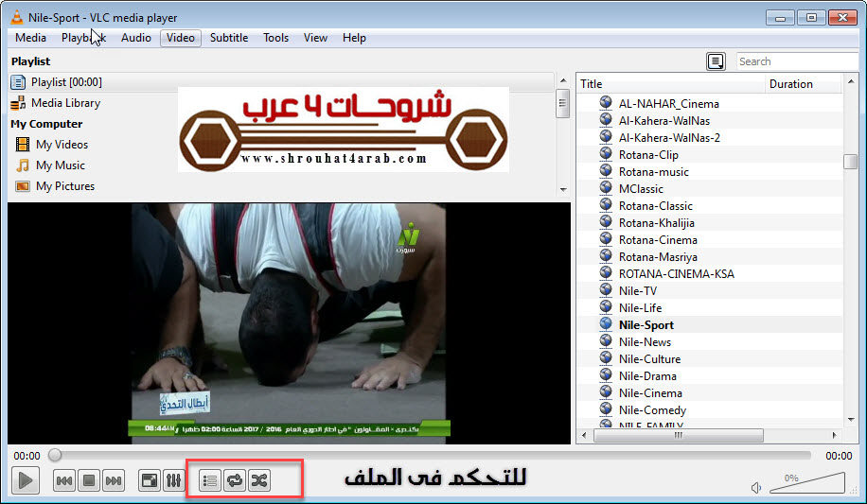Toggle random shuffle playback button
This screenshot has width=867, height=504.
(258, 480)
